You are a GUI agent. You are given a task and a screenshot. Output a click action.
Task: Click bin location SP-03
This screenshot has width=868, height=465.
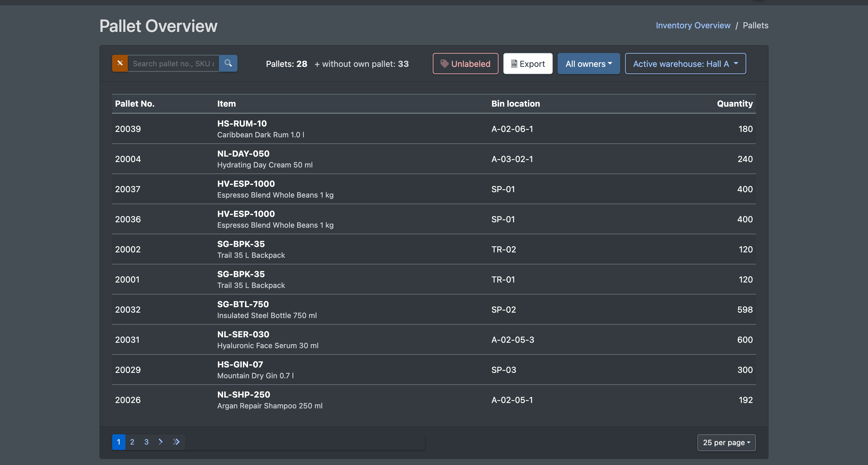pos(504,370)
